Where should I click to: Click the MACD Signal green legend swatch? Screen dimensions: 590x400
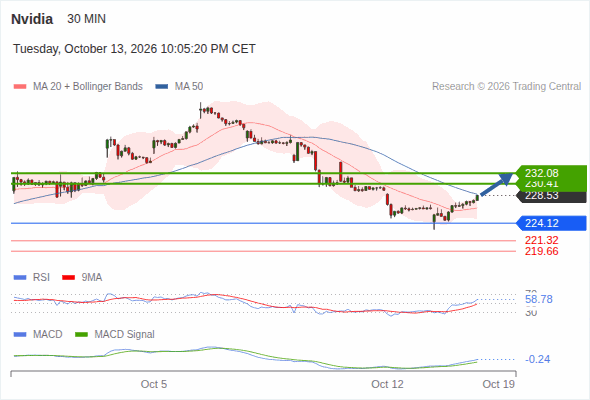point(81,335)
